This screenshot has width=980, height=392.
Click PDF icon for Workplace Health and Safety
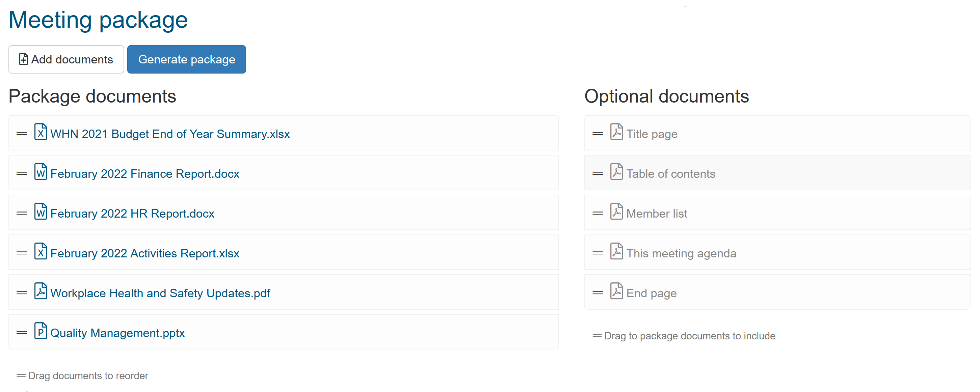(40, 291)
